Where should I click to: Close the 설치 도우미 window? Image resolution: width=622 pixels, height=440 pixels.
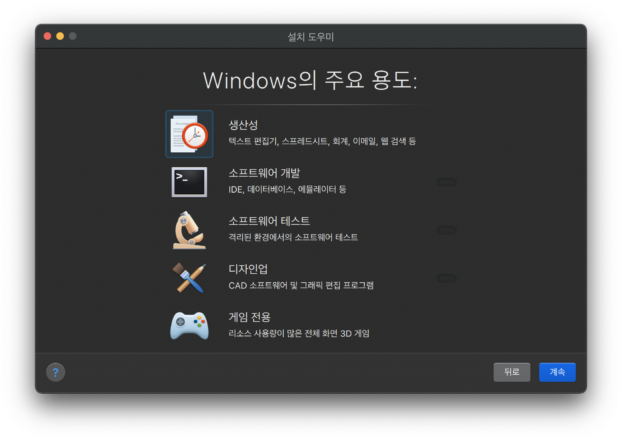point(47,36)
